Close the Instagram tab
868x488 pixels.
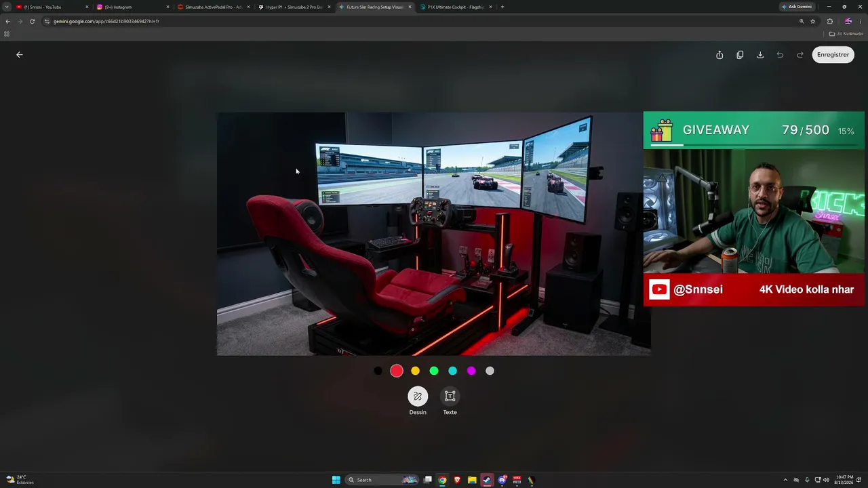tap(167, 7)
